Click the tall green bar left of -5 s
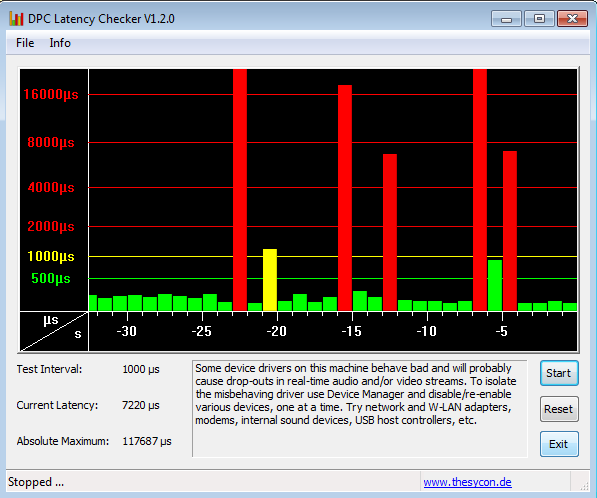 coord(495,285)
